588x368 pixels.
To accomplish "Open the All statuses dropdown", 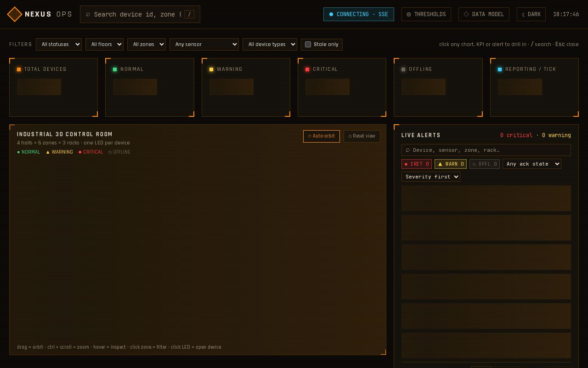I will (59, 45).
